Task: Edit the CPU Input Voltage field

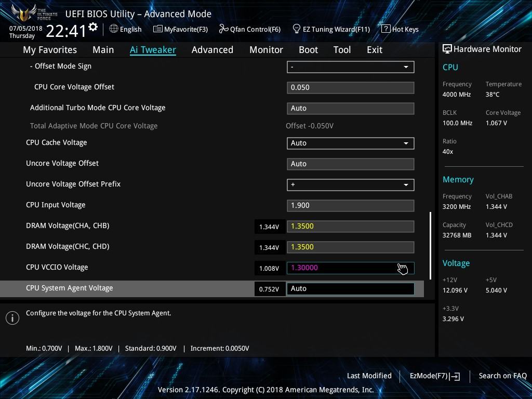Action: [x=350, y=206]
